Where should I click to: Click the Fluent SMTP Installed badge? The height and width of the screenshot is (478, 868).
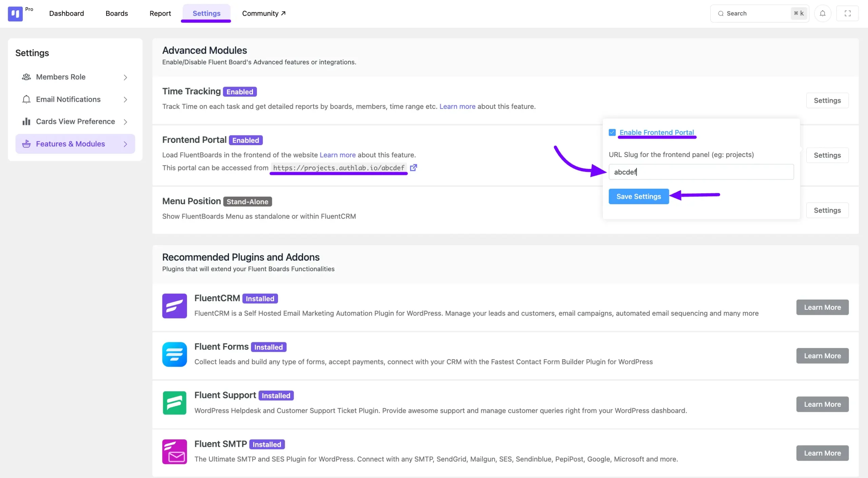coord(267,444)
